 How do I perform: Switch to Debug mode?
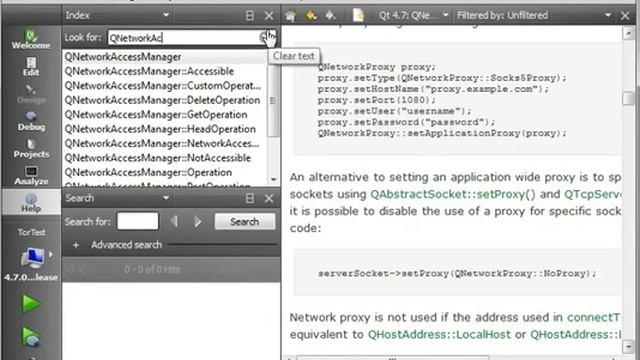[31, 121]
